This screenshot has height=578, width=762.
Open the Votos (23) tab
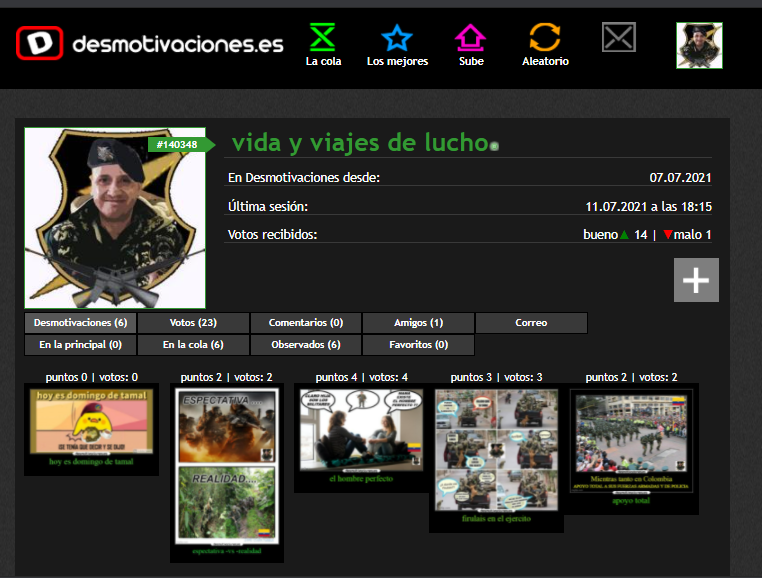tap(193, 323)
